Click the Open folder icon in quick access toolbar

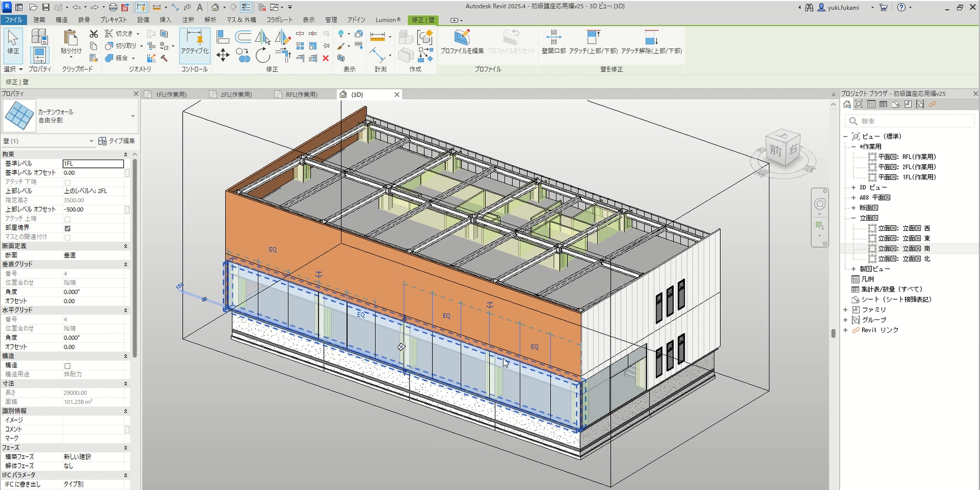coord(33,7)
